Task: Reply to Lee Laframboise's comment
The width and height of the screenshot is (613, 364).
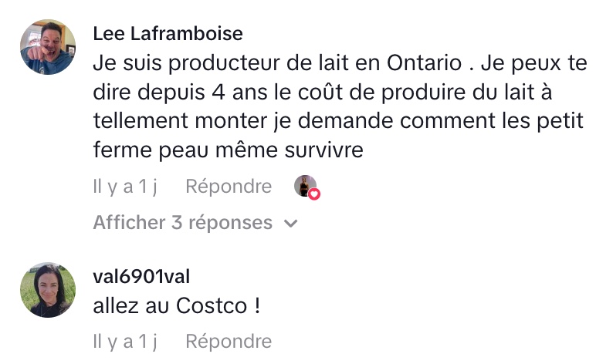Action: coord(229,187)
